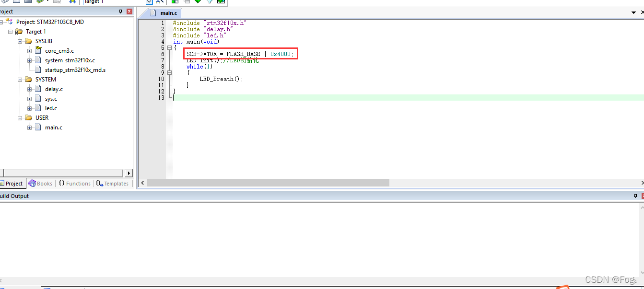The height and width of the screenshot is (289, 644).
Task: Expand the delay.c file node
Action: tap(30, 89)
